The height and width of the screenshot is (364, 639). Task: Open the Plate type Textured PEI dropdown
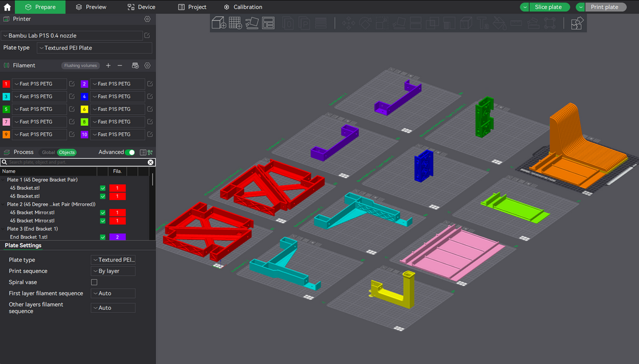(x=95, y=48)
